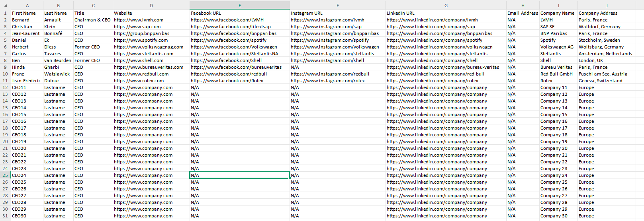Select the cell containing 'Arnault'
Viewport: 644px width, 221px height.
tap(58, 20)
